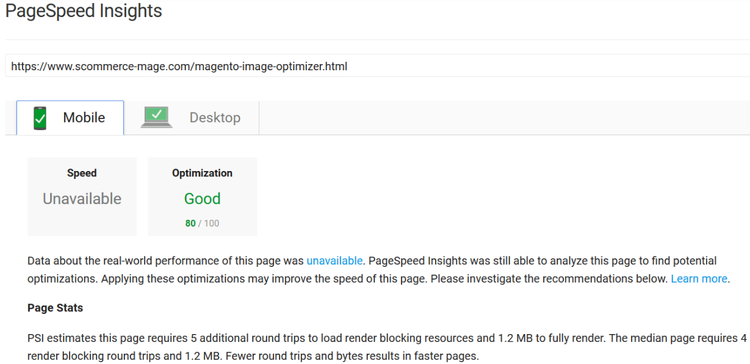Click the 'PSI estimates this page' paragraph
This screenshot has height=364, width=750.
[x=387, y=347]
